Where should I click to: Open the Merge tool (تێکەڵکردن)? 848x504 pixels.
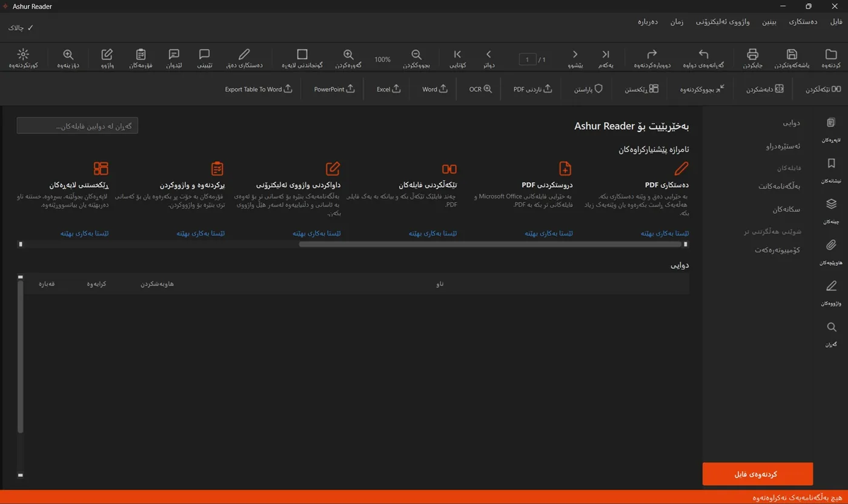point(823,89)
